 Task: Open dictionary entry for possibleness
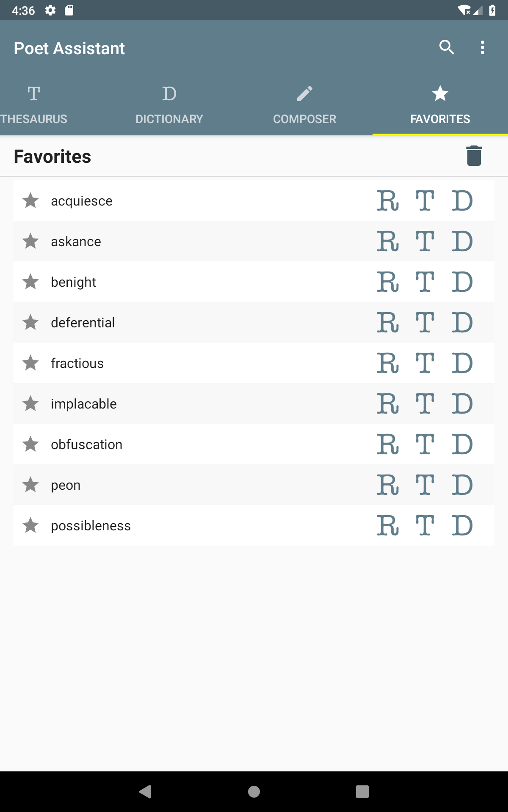coord(462,526)
